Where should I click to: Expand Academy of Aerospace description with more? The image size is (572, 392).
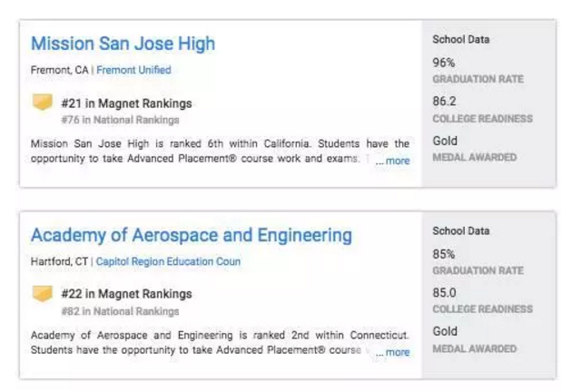tap(393, 352)
